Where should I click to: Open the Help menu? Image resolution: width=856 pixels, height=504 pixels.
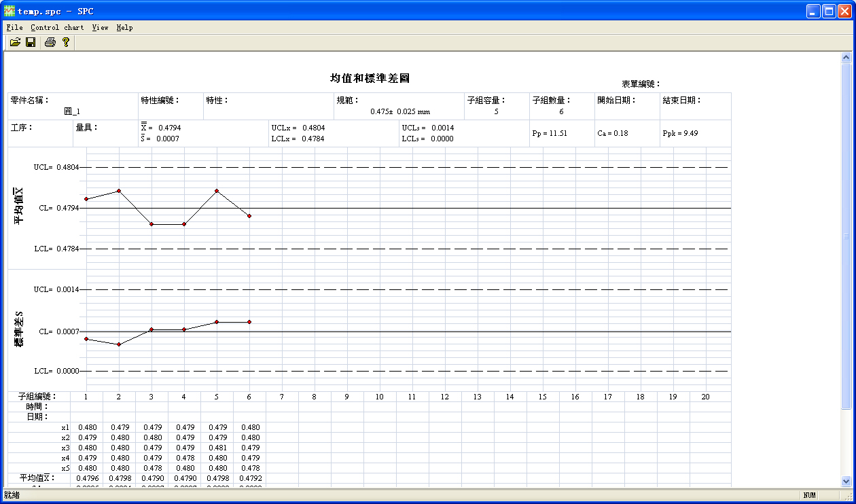point(124,28)
